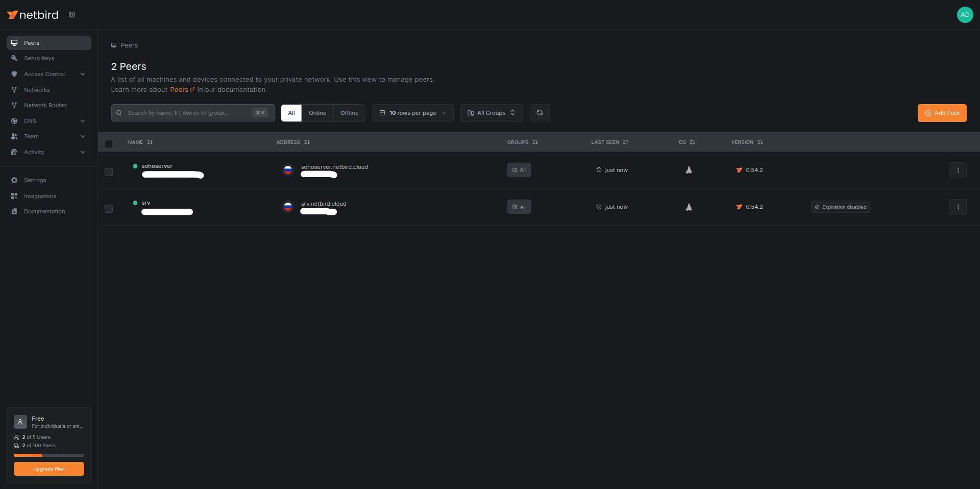Viewport: 980px width, 489px height.
Task: Check the checkbox for sohoserver
Action: pyautogui.click(x=109, y=172)
